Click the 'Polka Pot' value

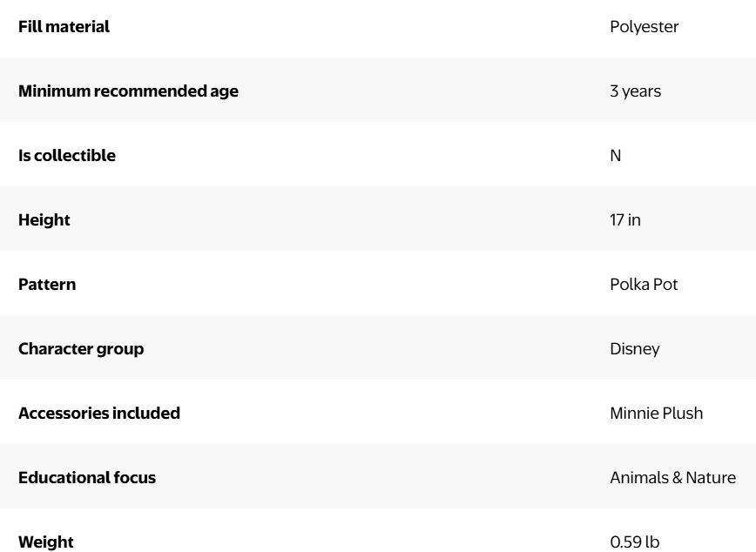pos(644,285)
